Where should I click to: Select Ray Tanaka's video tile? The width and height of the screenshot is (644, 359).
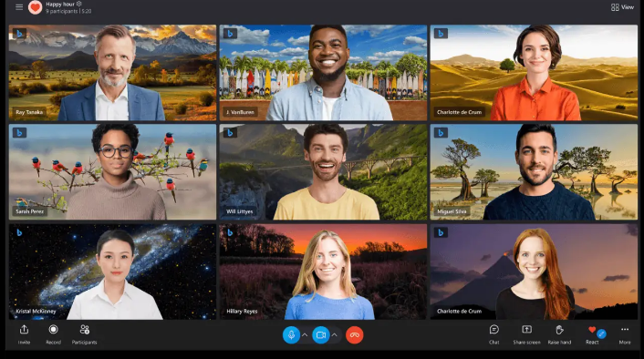tap(112, 73)
